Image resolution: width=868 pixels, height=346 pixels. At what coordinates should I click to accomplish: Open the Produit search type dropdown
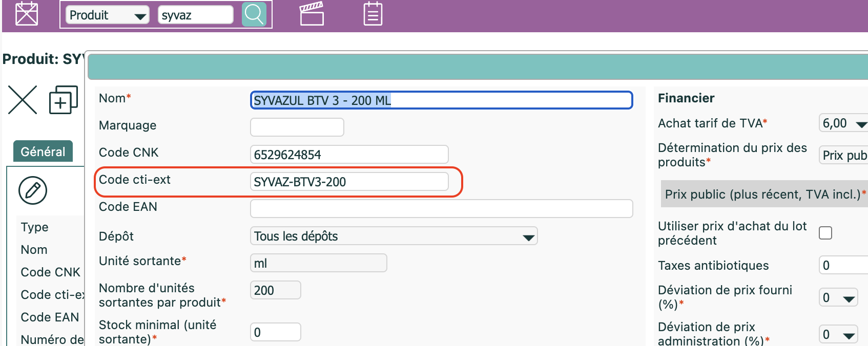[x=108, y=15]
